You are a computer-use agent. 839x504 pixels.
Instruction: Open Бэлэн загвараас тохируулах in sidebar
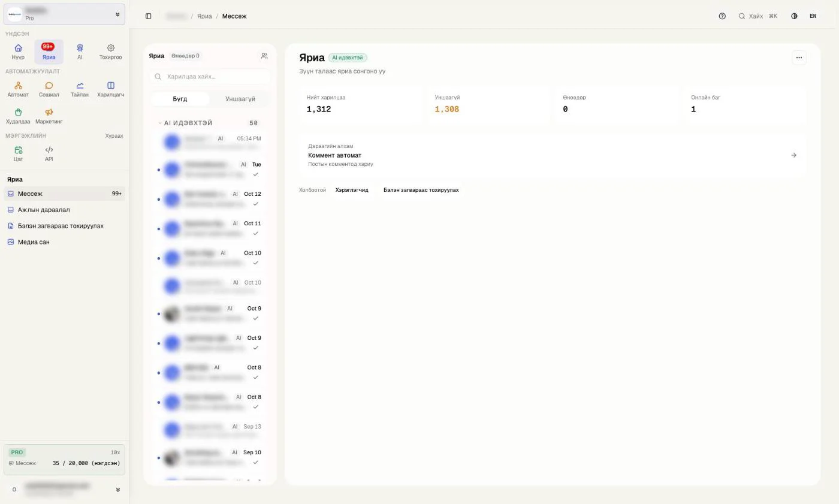64,226
